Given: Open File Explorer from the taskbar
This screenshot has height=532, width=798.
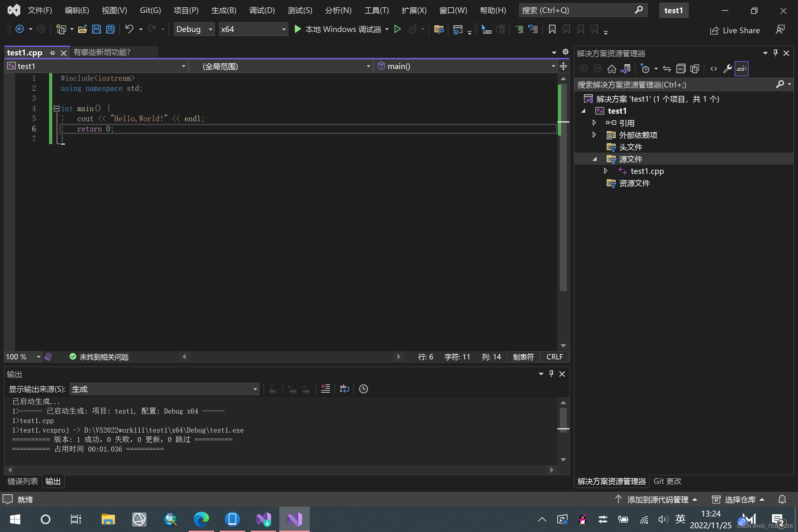Looking at the screenshot, I should (x=108, y=519).
